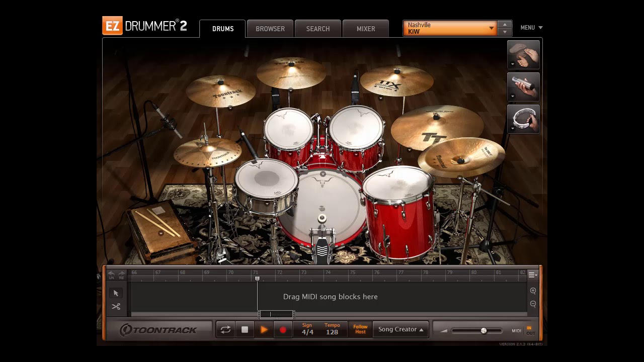This screenshot has height=362, width=644.
Task: Click bar 67 on the timeline ruler
Action: coord(157,273)
